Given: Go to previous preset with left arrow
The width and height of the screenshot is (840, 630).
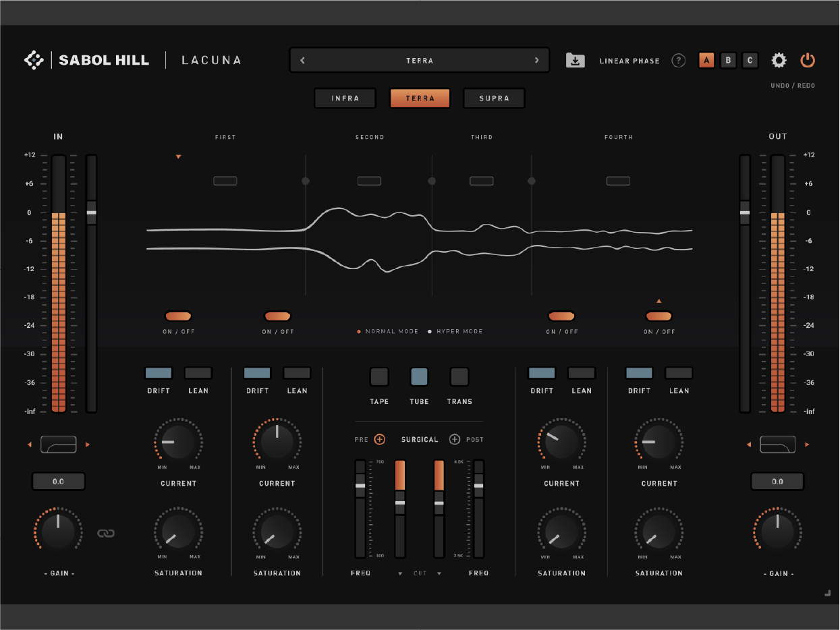Looking at the screenshot, I should [x=302, y=61].
